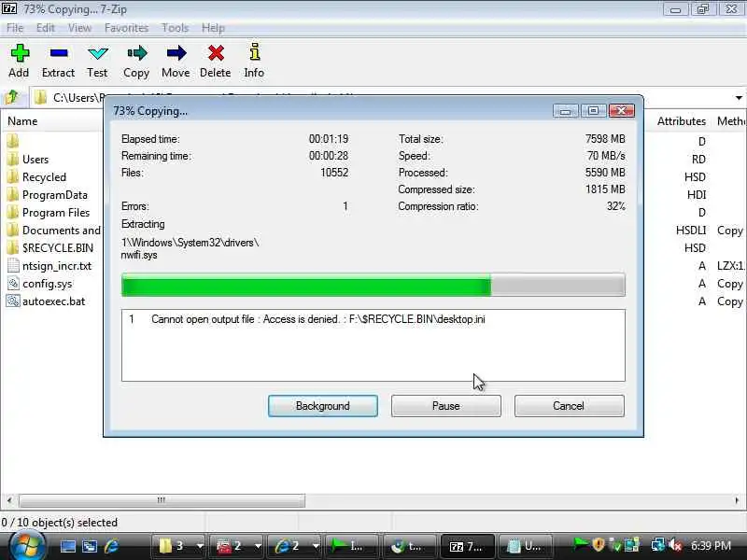747x560 pixels.
Task: Click Show Desktop quick launch icon
Action: pos(67,546)
